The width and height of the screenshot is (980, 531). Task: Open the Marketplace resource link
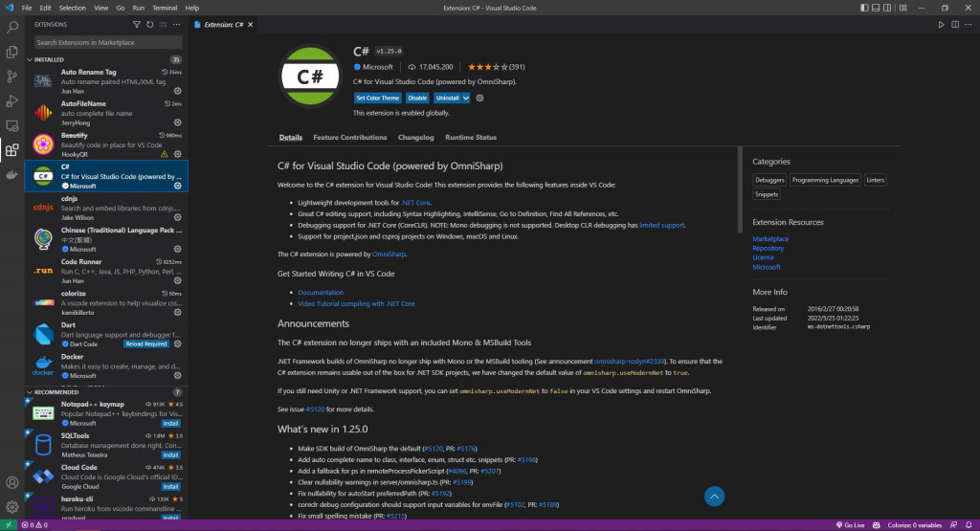click(770, 238)
